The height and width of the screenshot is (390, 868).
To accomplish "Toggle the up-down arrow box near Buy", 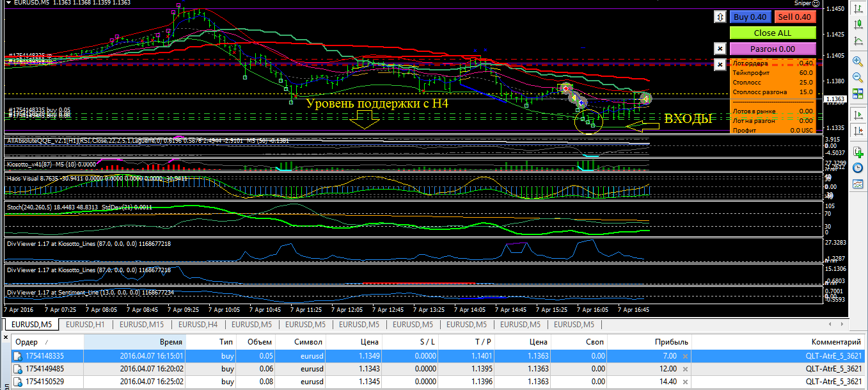I will click(720, 17).
